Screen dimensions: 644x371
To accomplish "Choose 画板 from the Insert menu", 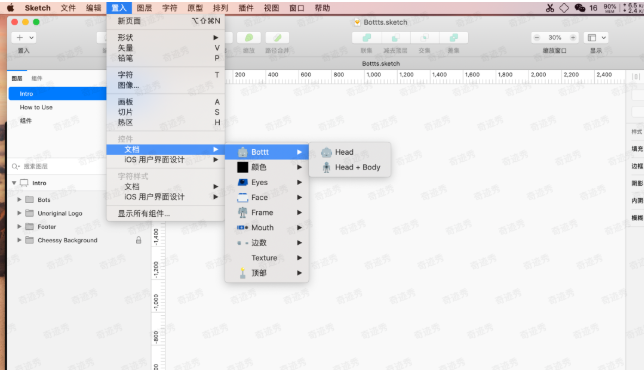I will (166, 102).
